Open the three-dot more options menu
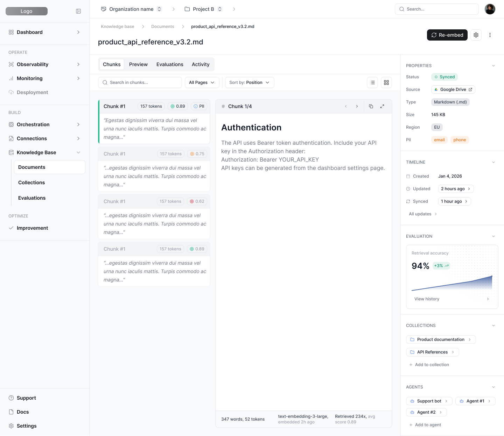Viewport: 504px width, 436px height. [490, 35]
